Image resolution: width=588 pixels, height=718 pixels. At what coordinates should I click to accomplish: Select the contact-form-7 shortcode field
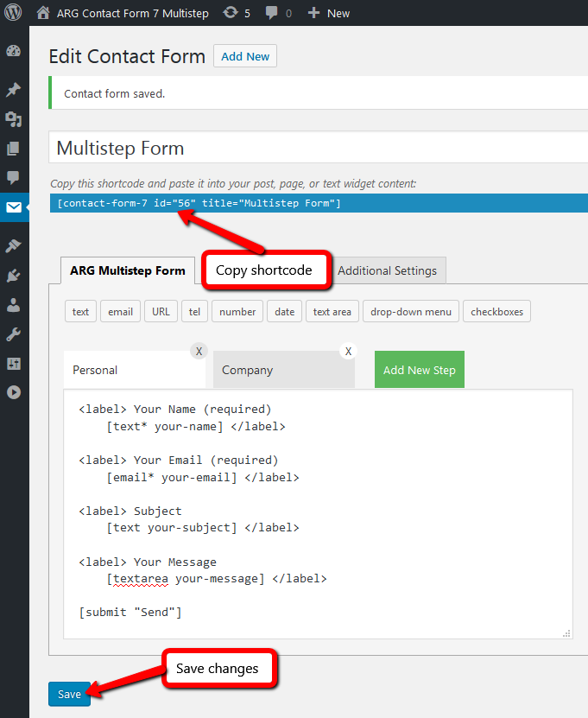(x=319, y=203)
